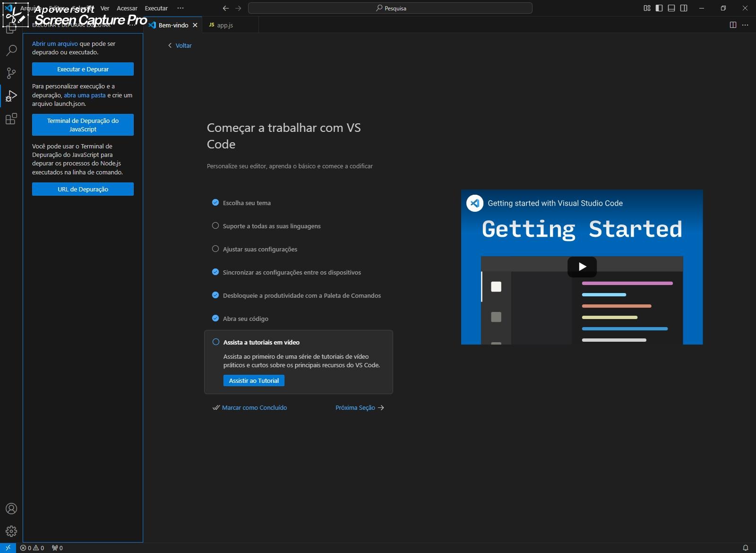Toggle secondary side bar visibility
The height and width of the screenshot is (553, 756).
point(684,8)
